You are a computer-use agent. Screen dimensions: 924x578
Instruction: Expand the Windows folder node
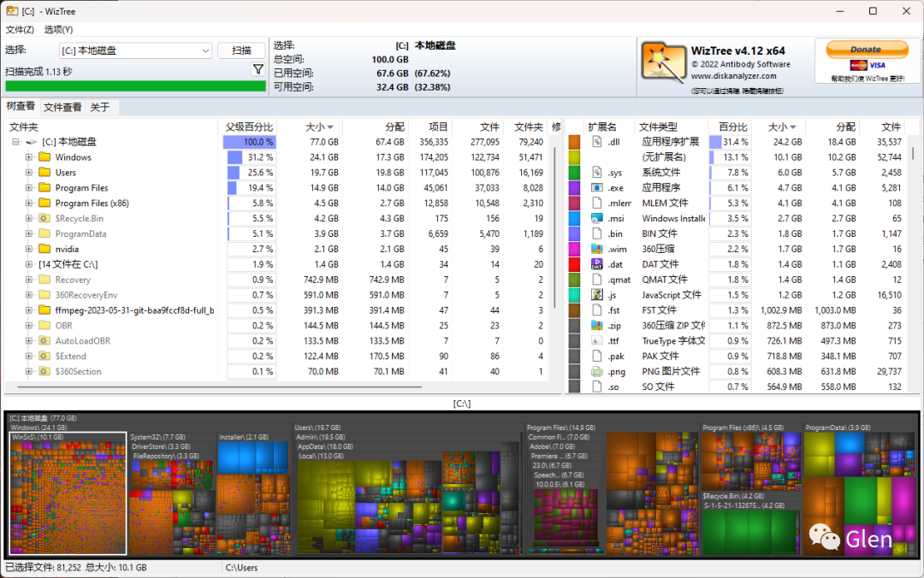click(x=28, y=157)
